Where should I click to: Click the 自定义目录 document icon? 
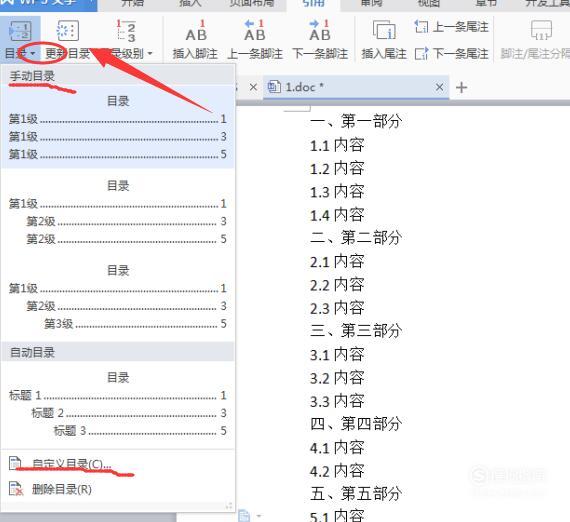[15, 463]
